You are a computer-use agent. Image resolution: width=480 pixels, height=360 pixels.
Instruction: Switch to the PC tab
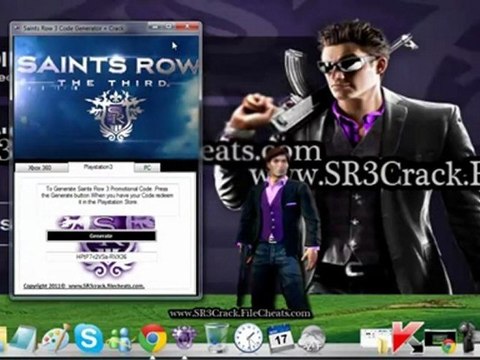(x=147, y=168)
